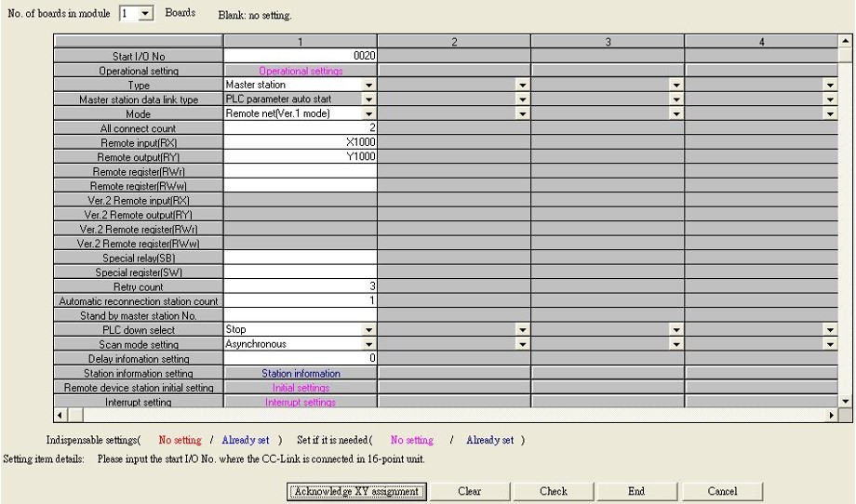The height and width of the screenshot is (504, 856).
Task: Click the Ver.2 Remote input(RX) row label
Action: click(138, 200)
